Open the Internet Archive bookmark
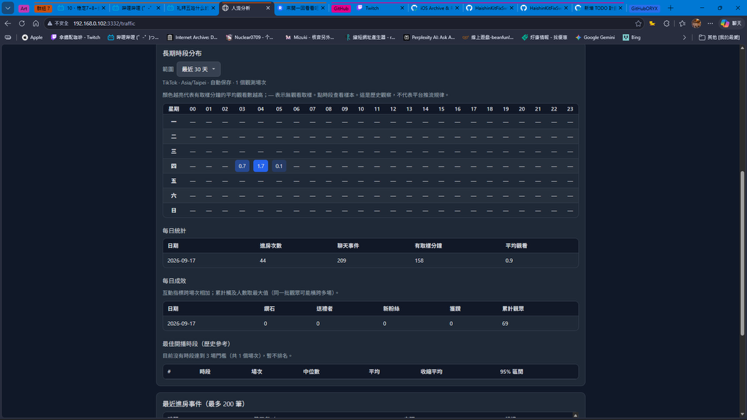The height and width of the screenshot is (420, 747). pos(192,37)
